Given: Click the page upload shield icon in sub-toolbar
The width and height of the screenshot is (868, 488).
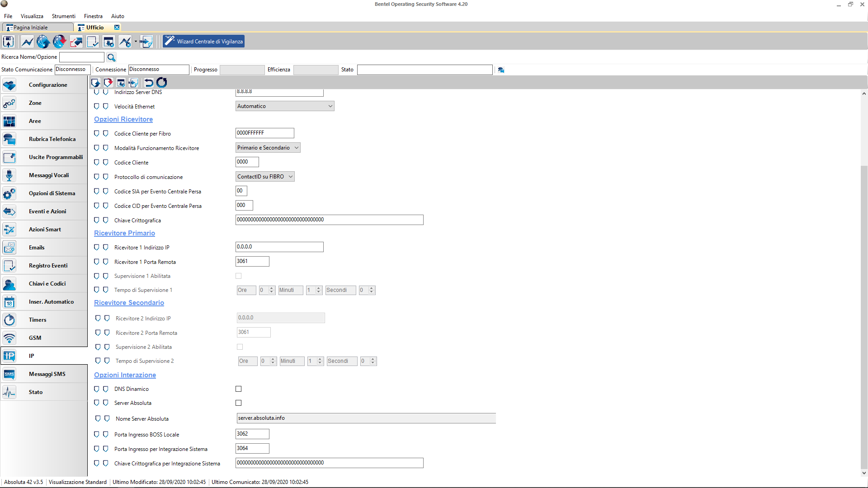Looking at the screenshot, I should pyautogui.click(x=95, y=82).
